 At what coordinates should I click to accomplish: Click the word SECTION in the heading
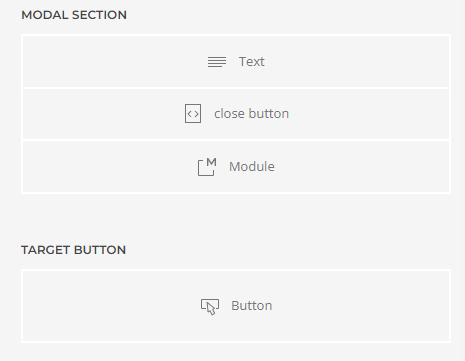click(x=99, y=15)
